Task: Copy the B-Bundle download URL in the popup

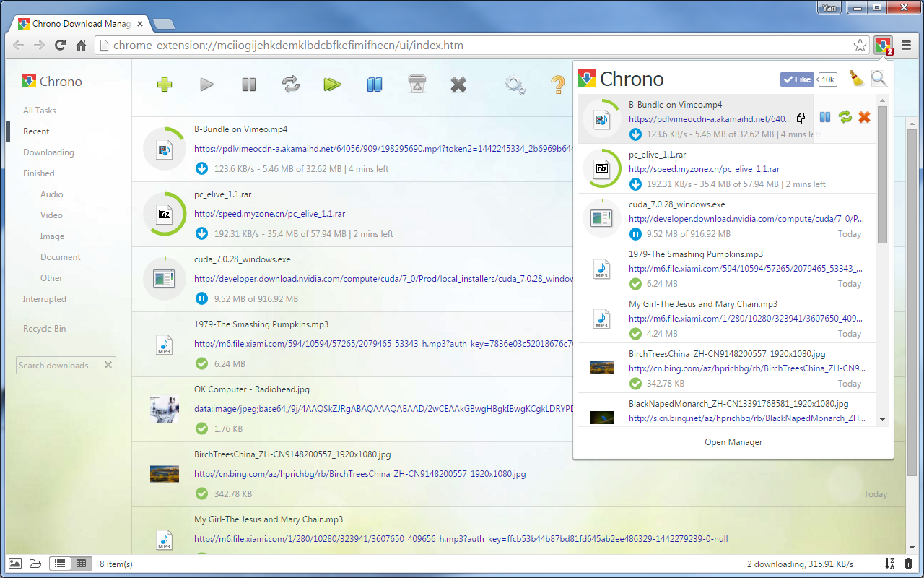Action: coord(803,118)
